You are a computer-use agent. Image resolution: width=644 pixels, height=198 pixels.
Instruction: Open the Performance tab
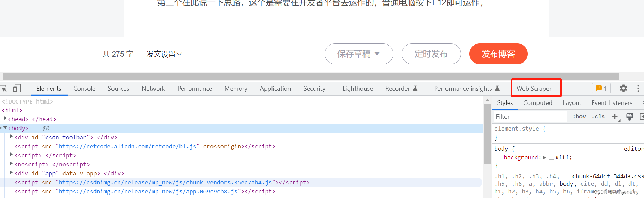pyautogui.click(x=195, y=89)
